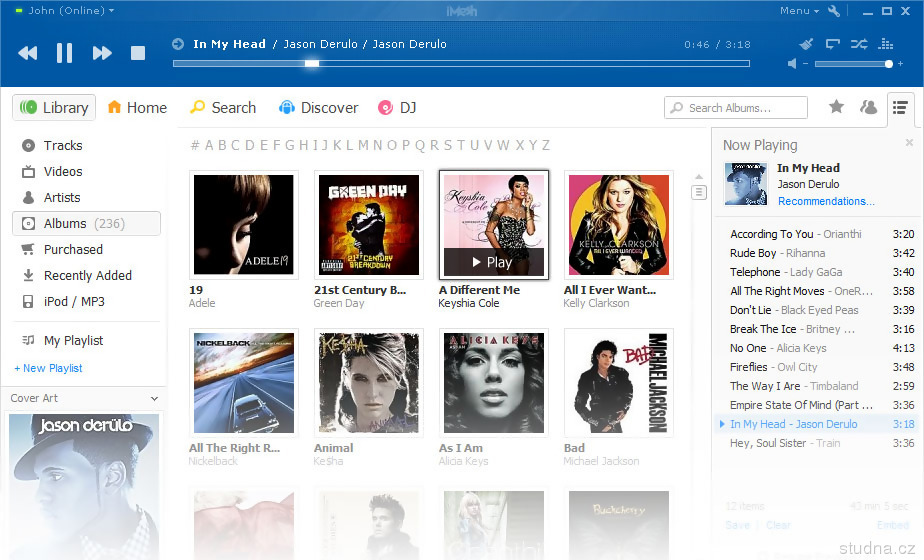
Task: Filter albums by the # symbol
Action: [195, 145]
